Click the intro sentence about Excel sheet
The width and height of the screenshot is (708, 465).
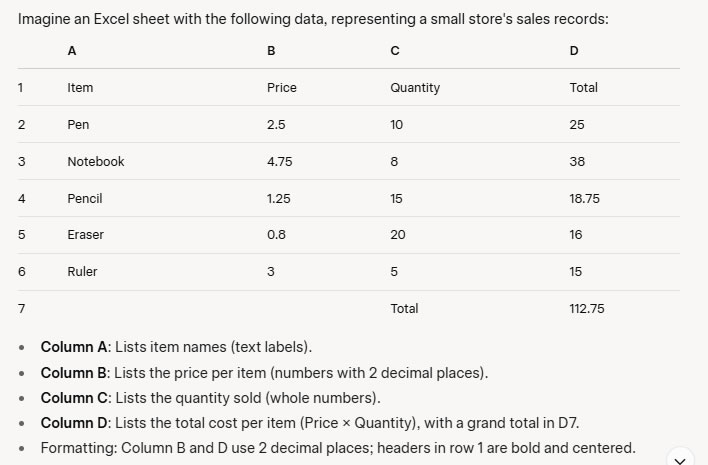point(313,19)
